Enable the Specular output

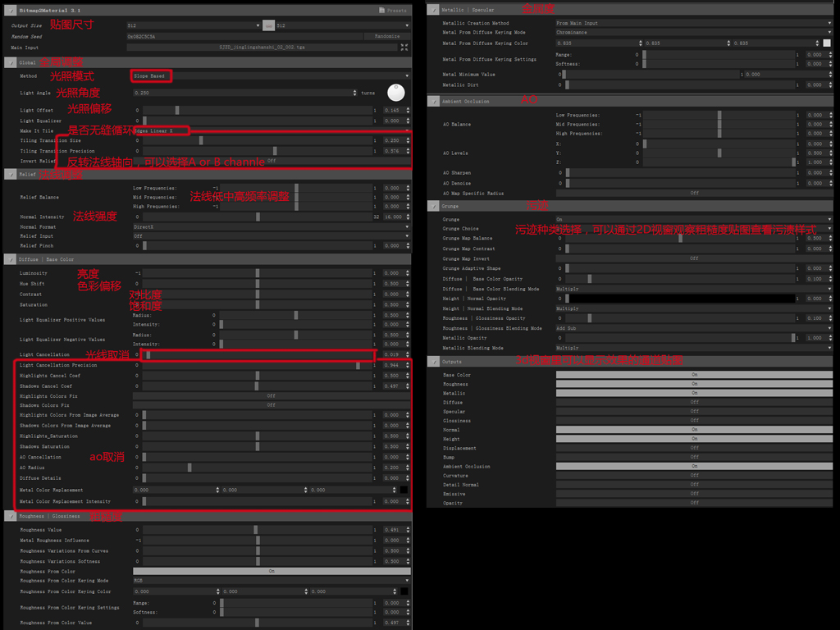pos(694,411)
